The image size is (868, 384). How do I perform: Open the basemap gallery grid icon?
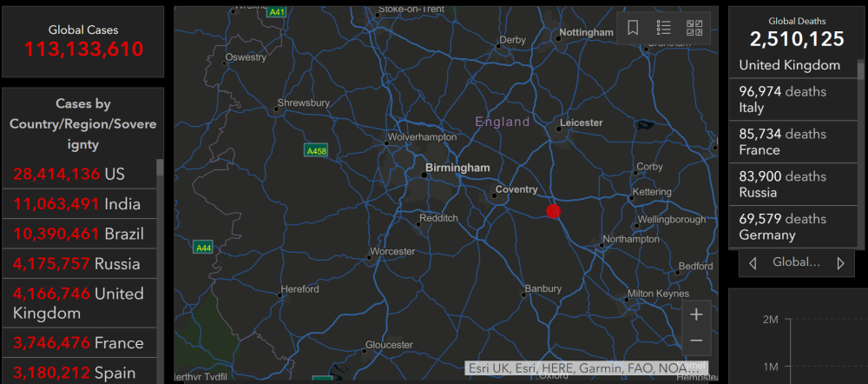[x=694, y=28]
